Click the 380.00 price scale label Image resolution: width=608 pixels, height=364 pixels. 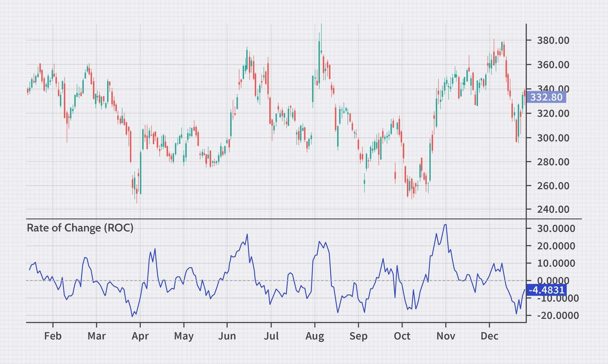coord(553,40)
